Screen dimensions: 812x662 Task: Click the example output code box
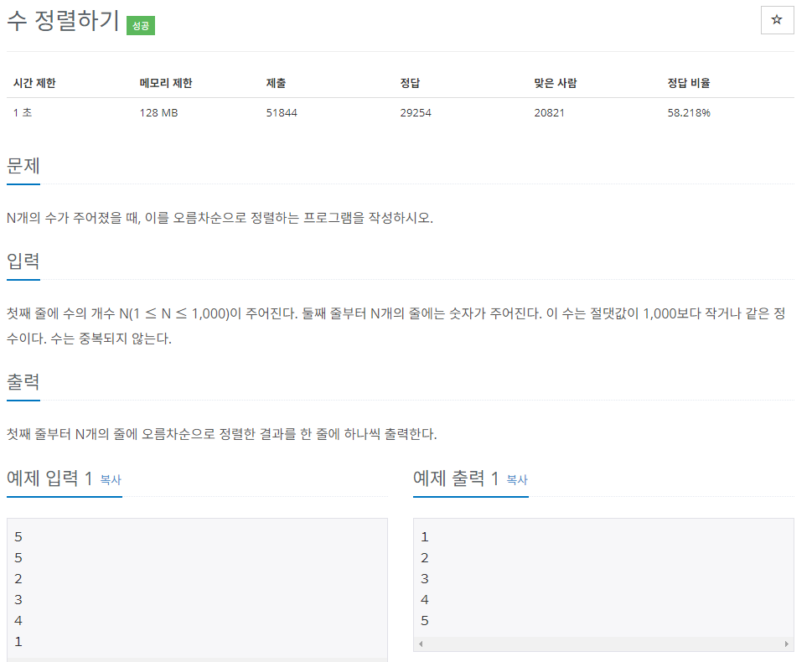coord(603,584)
